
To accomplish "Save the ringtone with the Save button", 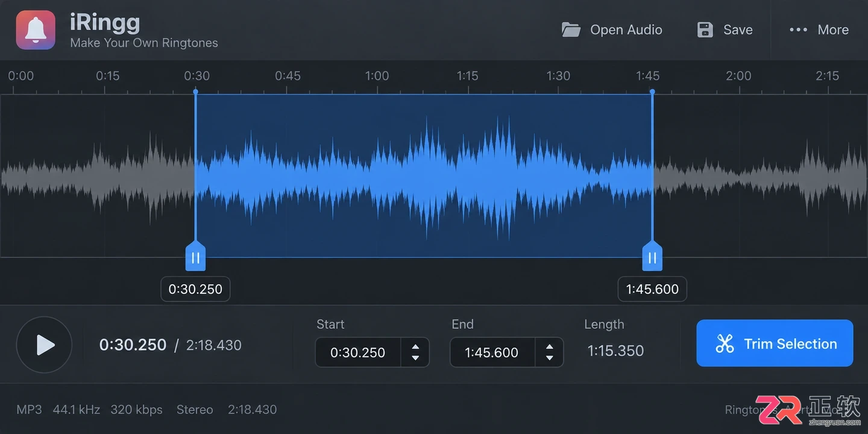I will 725,30.
